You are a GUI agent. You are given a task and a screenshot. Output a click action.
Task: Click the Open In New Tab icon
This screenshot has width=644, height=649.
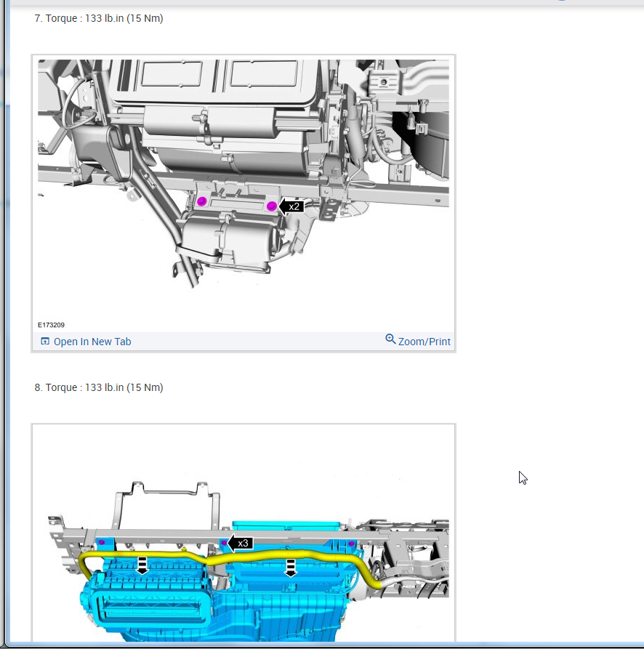click(44, 341)
